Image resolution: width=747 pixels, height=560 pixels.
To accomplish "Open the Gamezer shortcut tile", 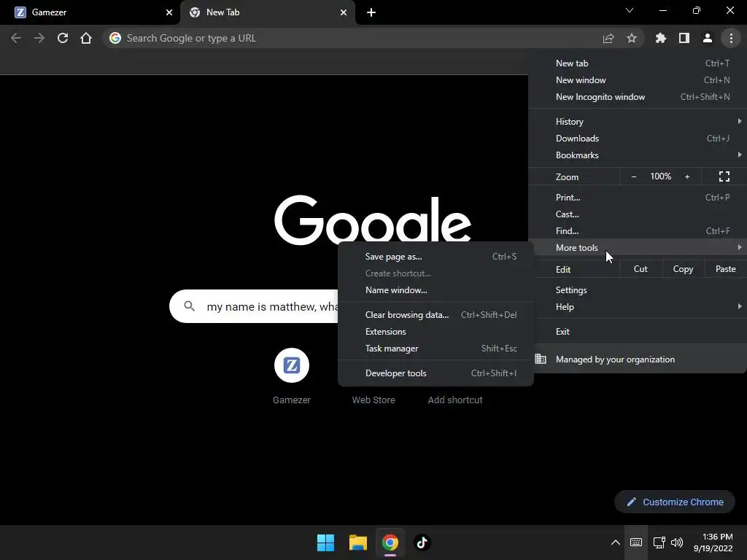I will (x=292, y=376).
